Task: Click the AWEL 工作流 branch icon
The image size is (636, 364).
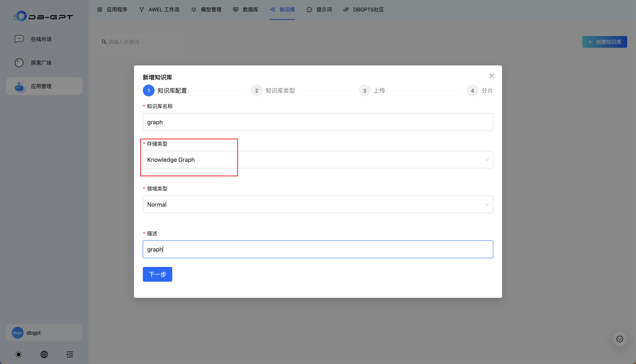Action: coord(142,10)
